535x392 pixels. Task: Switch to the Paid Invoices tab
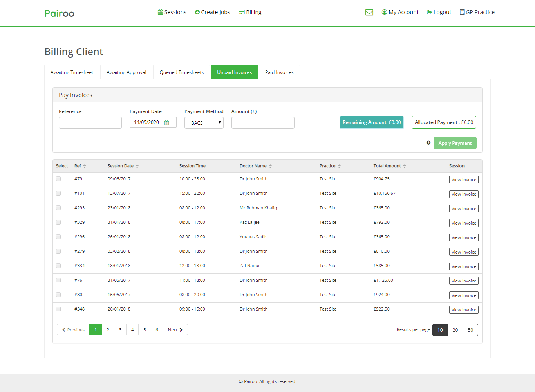pyautogui.click(x=279, y=72)
